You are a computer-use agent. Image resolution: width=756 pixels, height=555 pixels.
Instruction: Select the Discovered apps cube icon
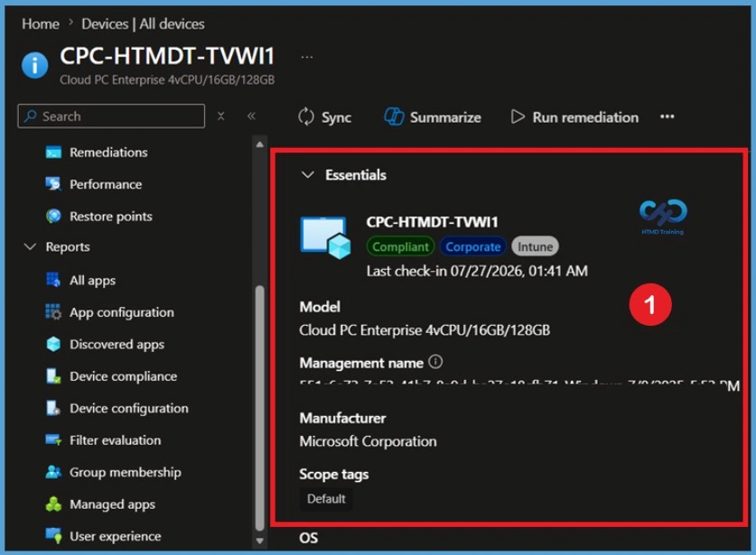[53, 344]
